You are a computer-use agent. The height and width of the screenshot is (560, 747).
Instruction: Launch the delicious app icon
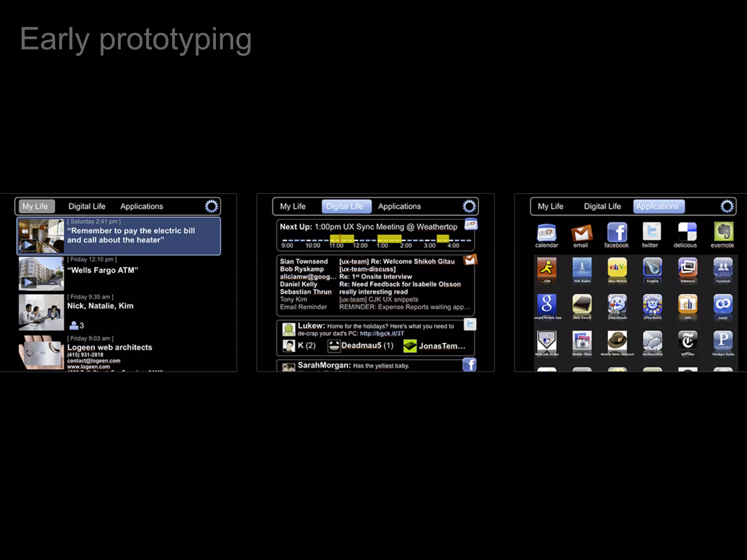point(687,232)
